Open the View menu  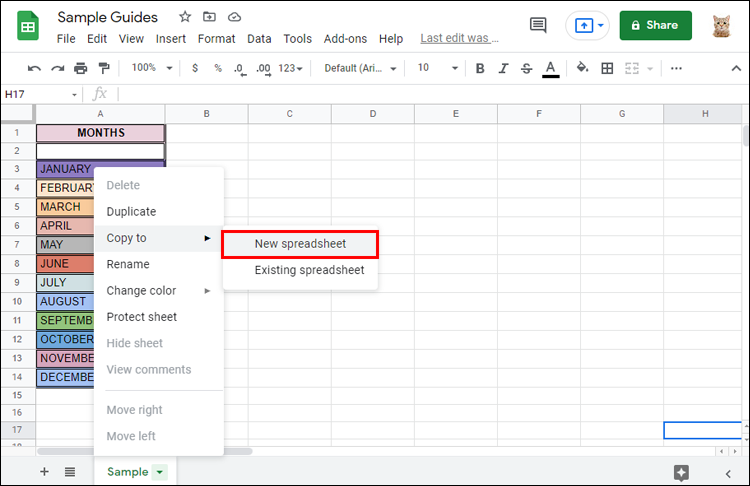coord(131,39)
